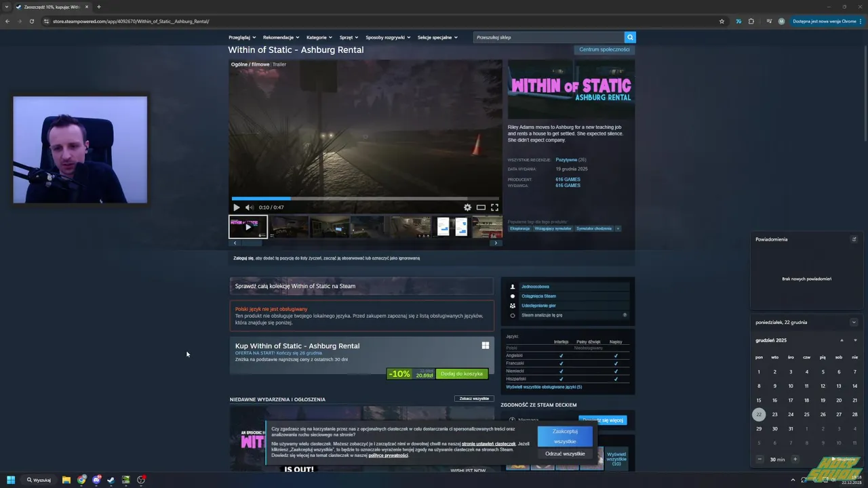Mute the trailer volume
The image size is (868, 488).
(249, 207)
